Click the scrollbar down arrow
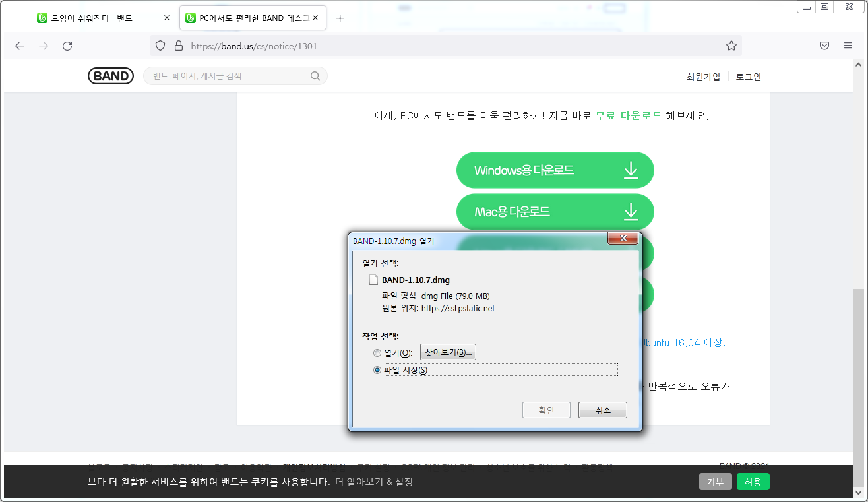The width and height of the screenshot is (868, 502). point(858,492)
